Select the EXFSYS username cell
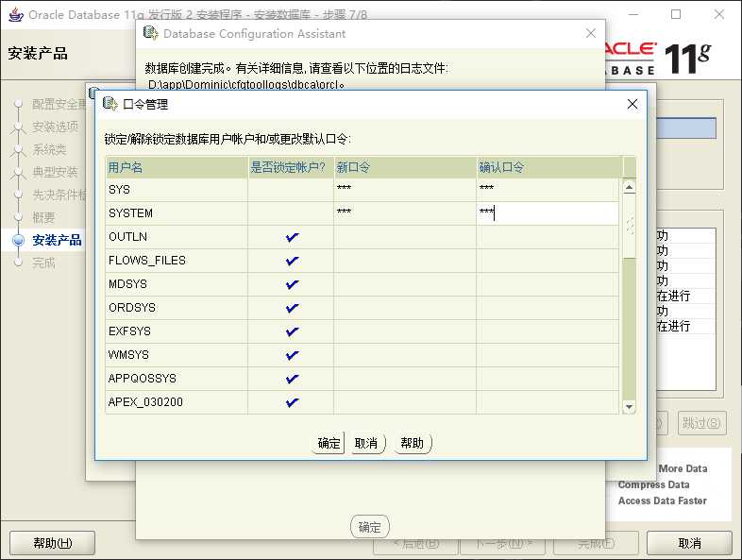 coord(177,331)
